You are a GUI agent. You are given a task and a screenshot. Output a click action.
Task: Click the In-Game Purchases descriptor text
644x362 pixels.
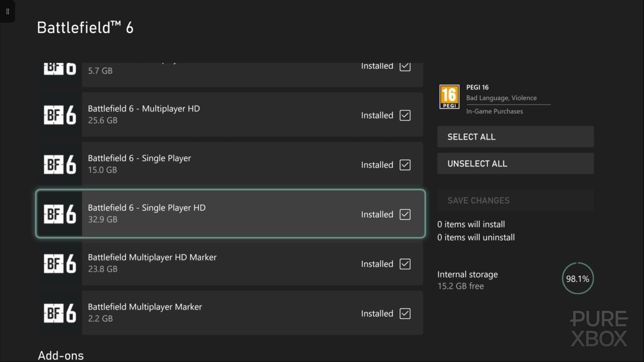tap(494, 111)
